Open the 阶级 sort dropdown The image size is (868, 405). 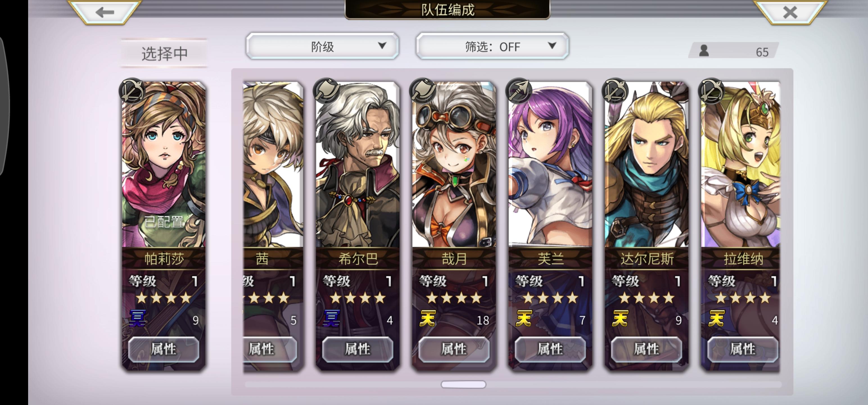point(322,46)
